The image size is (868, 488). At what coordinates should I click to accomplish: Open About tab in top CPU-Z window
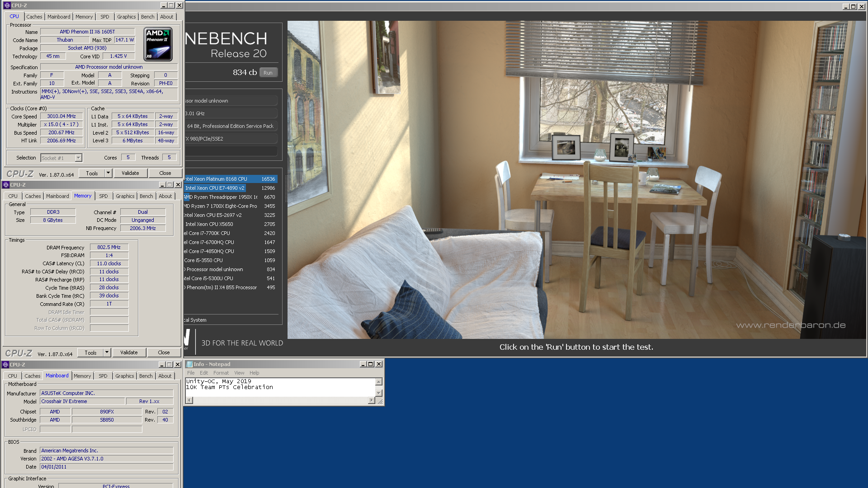tap(167, 17)
